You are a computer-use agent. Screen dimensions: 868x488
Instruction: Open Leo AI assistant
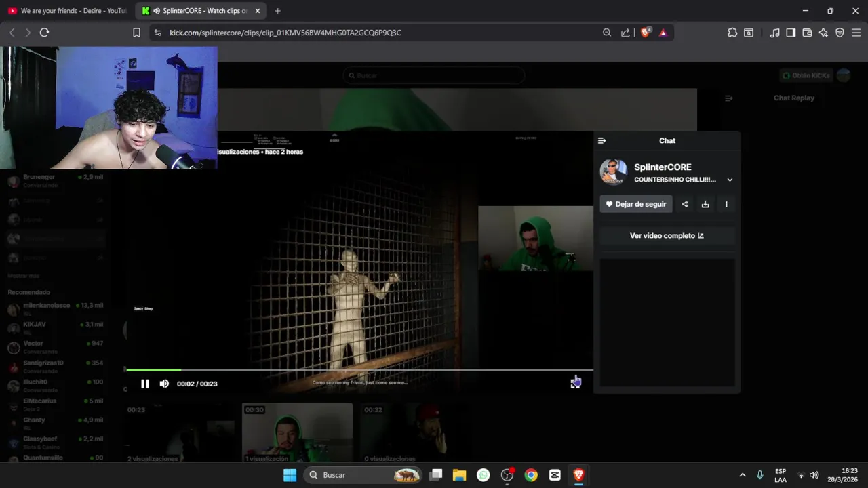click(x=823, y=33)
